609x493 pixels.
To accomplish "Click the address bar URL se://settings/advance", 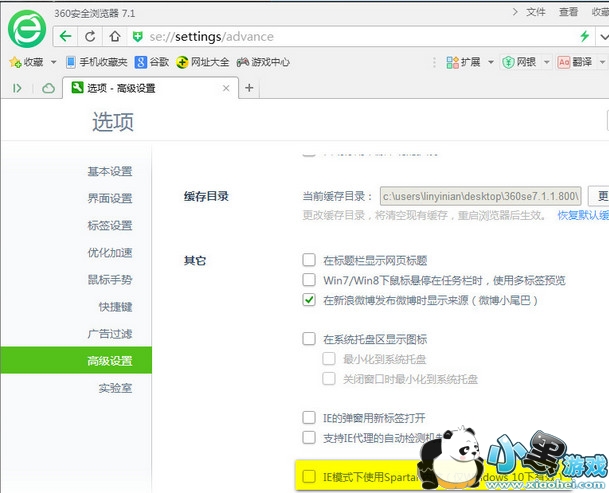I will click(212, 37).
